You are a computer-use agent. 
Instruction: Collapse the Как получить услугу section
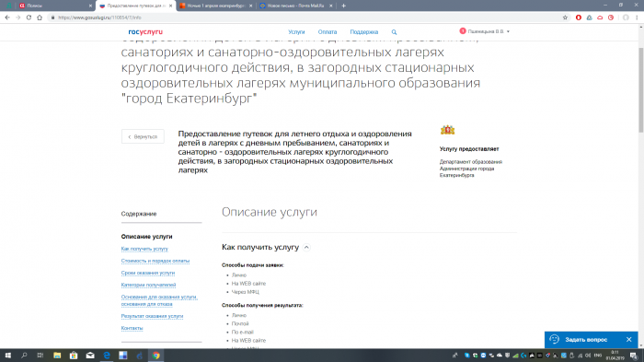point(306,247)
